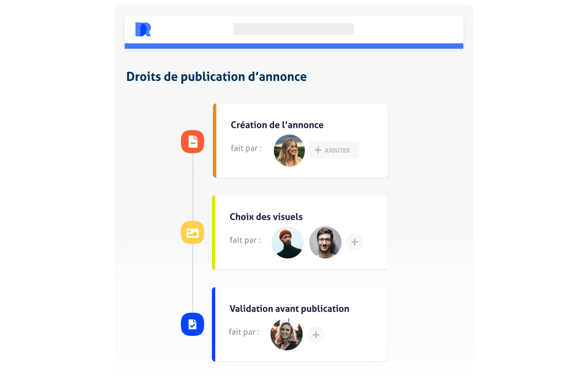Image resolution: width=588 pixels, height=388 pixels.
Task: Click the blue validated-document step icon
Action: [x=192, y=324]
